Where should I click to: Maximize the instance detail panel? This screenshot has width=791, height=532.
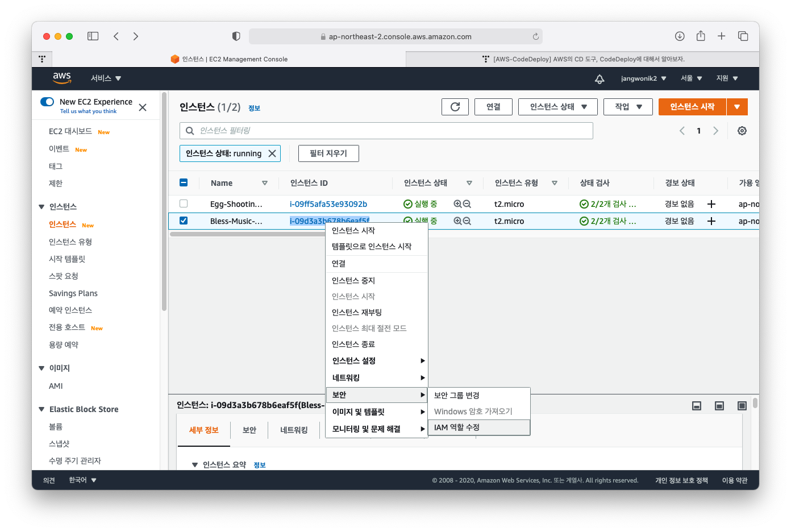click(742, 406)
